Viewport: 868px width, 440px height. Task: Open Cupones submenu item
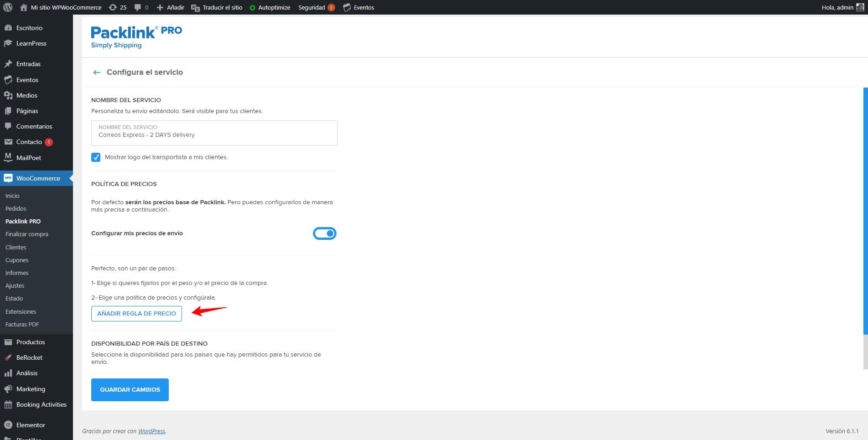coord(17,260)
